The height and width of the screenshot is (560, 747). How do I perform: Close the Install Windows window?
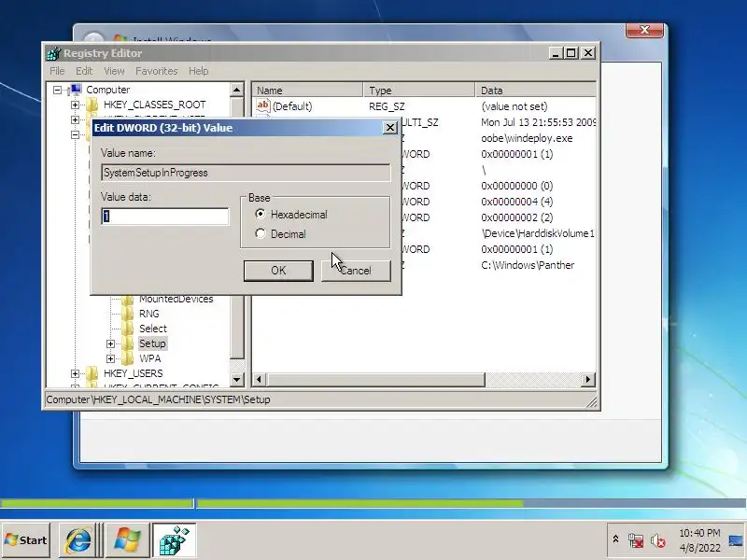(x=644, y=30)
